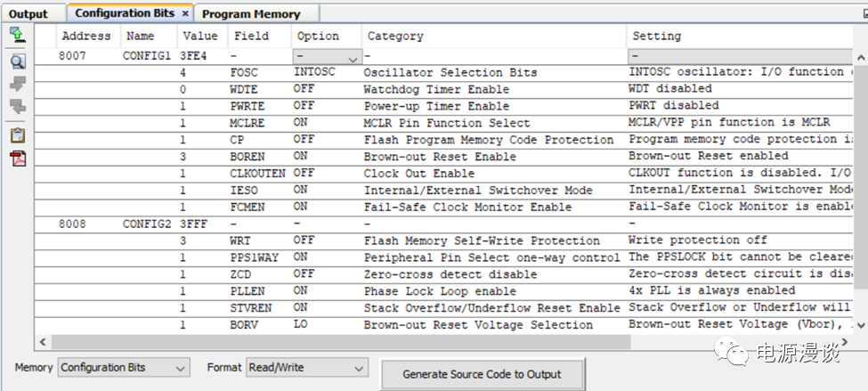Click the PDF document icon in sidebar
Viewport: 868px width, 391px height.
[17, 159]
